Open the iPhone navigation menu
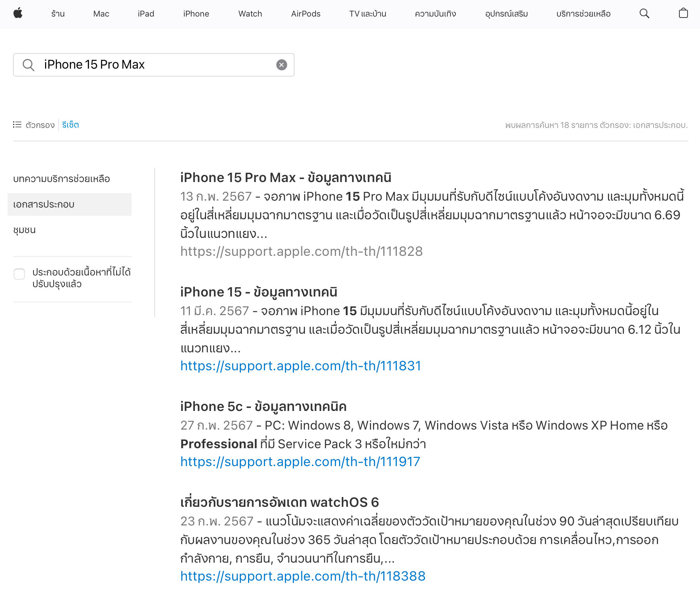This screenshot has width=700, height=593. 196,14
